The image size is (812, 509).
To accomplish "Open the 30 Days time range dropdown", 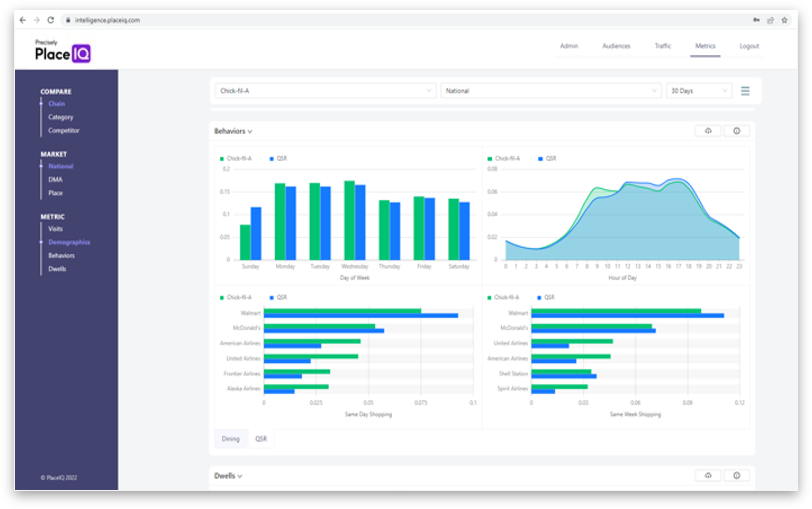I will [698, 91].
